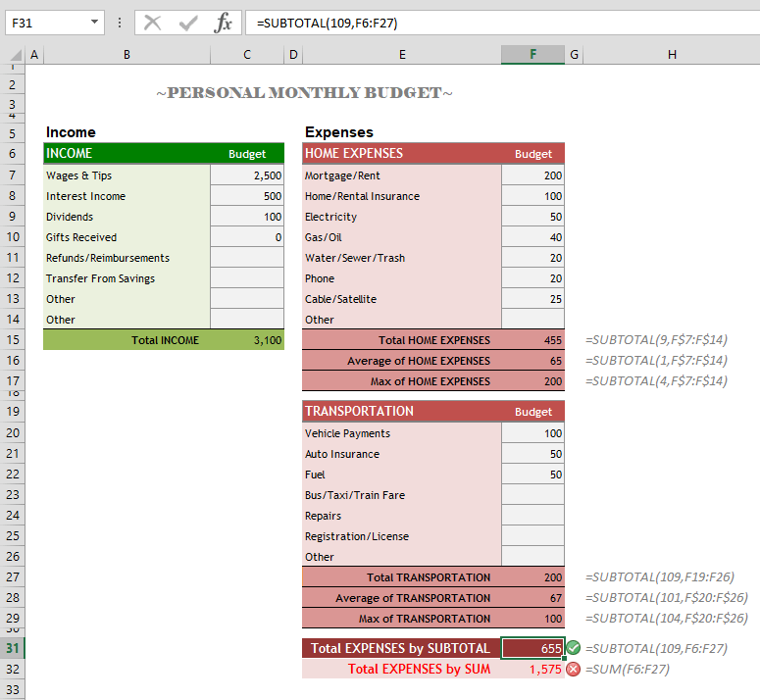Click the Enter checkmark formula bar icon
Viewport: 760px width, 700px height.
point(188,23)
